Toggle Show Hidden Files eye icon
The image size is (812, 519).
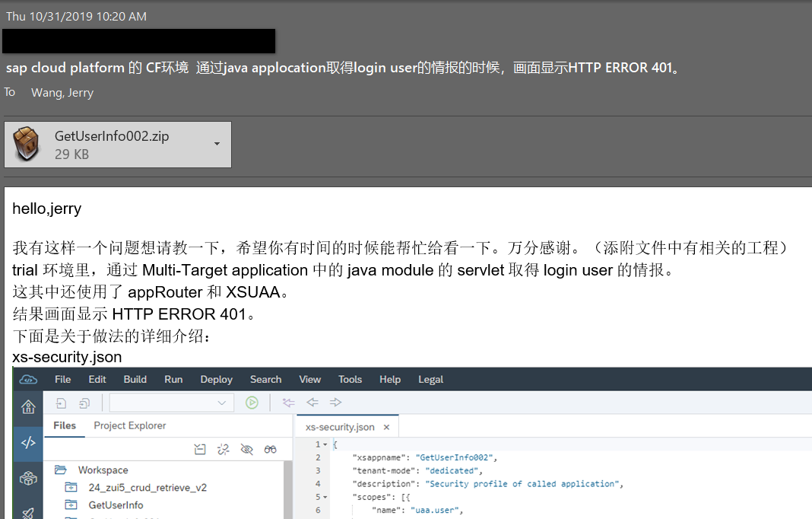click(x=247, y=450)
